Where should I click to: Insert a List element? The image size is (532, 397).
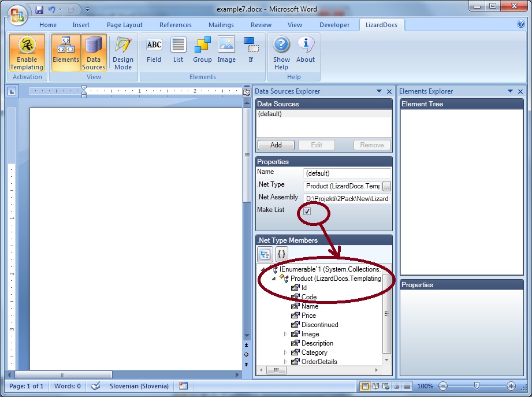point(178,50)
